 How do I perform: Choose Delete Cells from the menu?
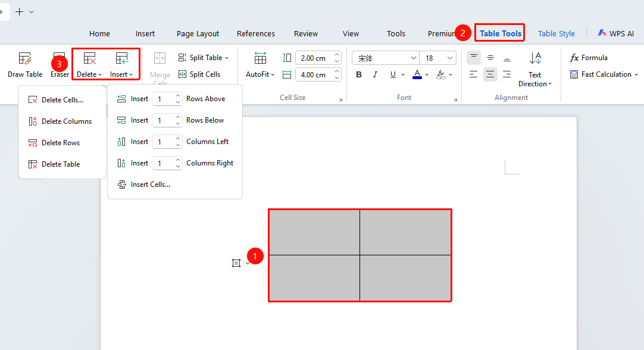[x=62, y=100]
